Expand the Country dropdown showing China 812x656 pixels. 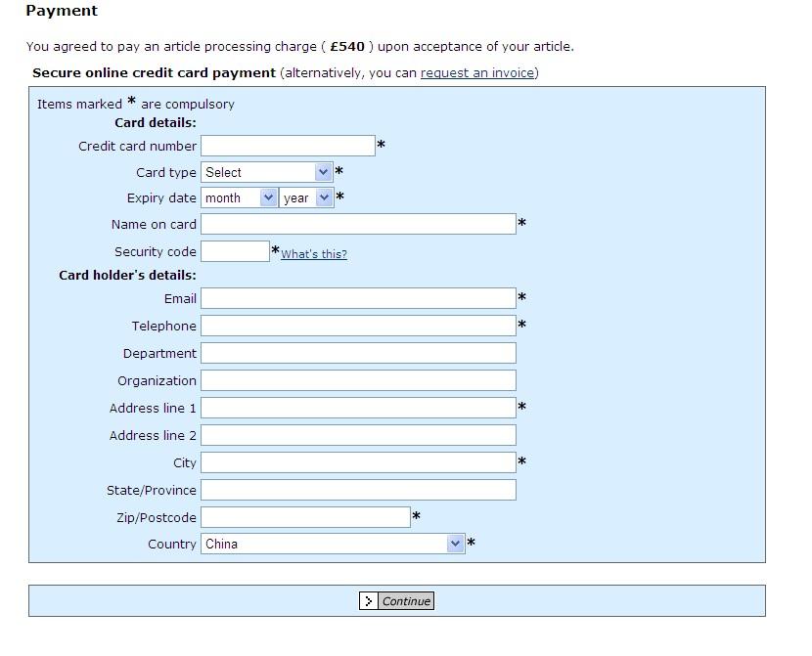[x=333, y=544]
